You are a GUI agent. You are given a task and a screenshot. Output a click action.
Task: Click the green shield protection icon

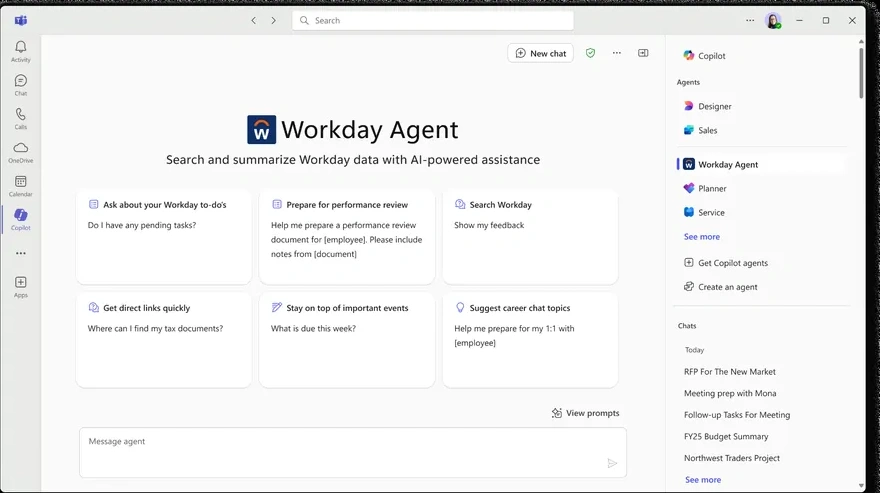point(590,53)
